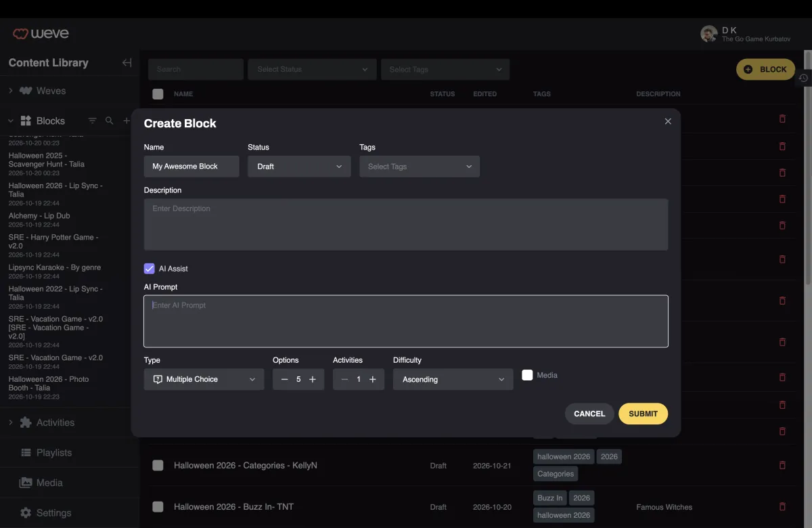Image resolution: width=812 pixels, height=528 pixels.
Task: Click the Enter Description text area
Action: pos(406,225)
